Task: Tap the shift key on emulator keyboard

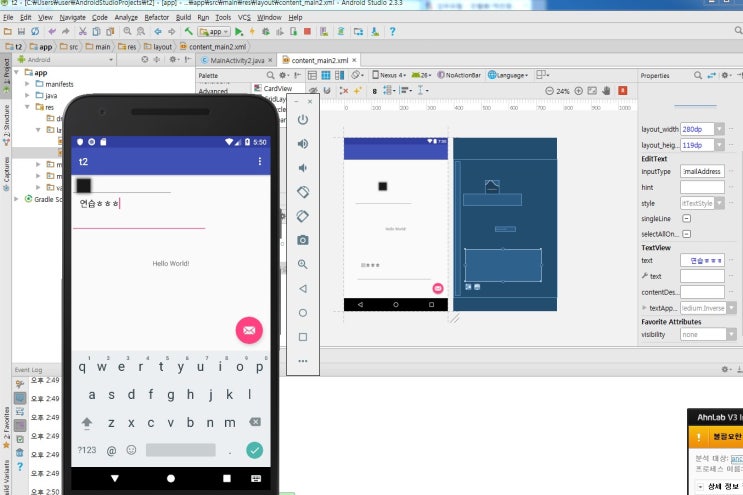Action: click(87, 423)
